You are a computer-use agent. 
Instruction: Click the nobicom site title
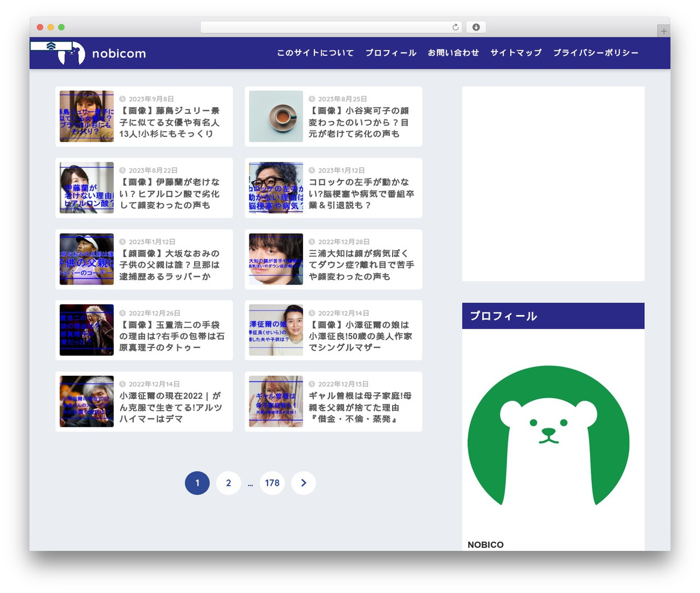coord(119,54)
